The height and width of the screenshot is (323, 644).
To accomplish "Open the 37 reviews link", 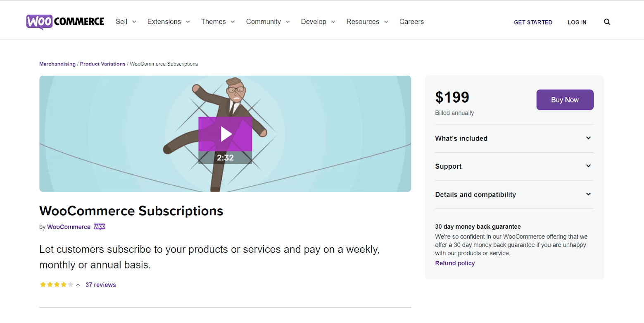I will (x=100, y=285).
